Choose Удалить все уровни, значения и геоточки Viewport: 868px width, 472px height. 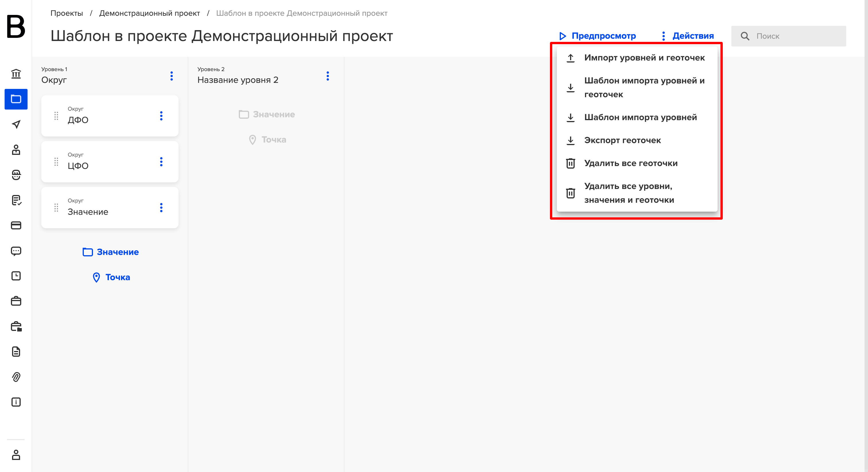pyautogui.click(x=637, y=193)
